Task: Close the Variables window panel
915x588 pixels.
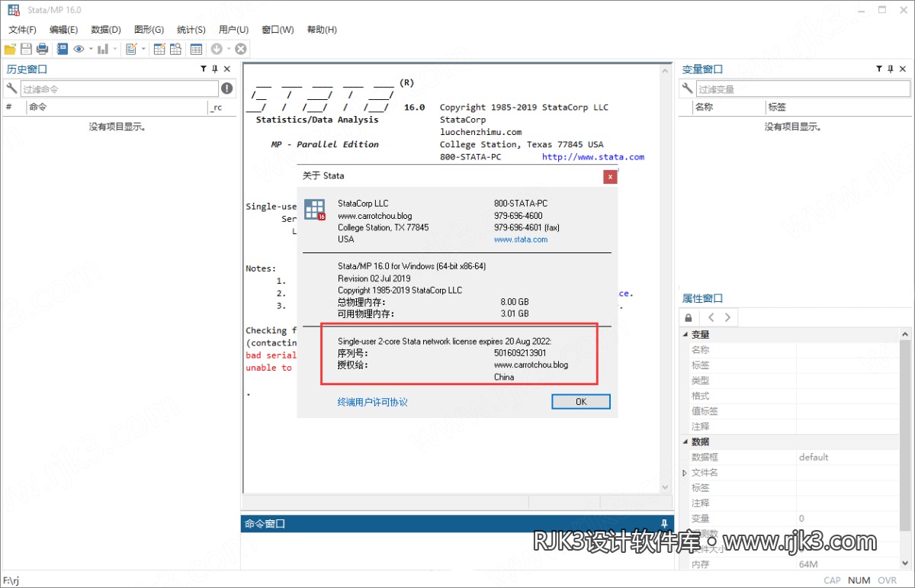Action: click(903, 69)
